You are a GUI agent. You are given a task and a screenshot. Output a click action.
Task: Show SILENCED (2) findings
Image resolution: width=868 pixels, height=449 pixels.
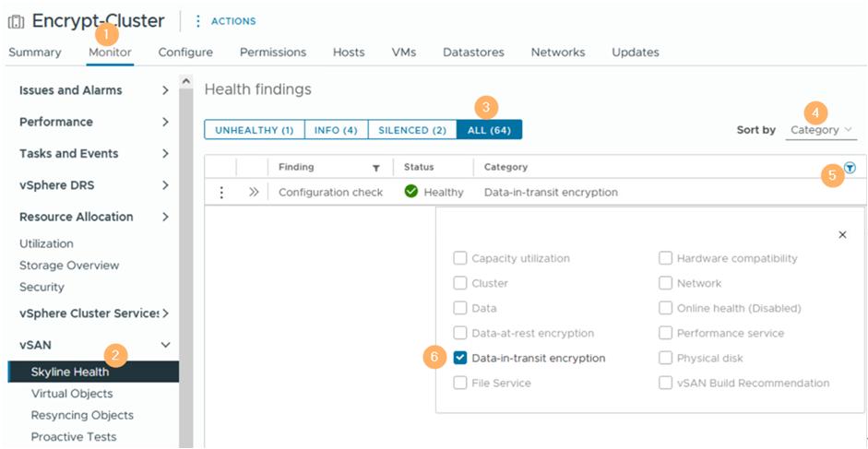[x=411, y=130]
